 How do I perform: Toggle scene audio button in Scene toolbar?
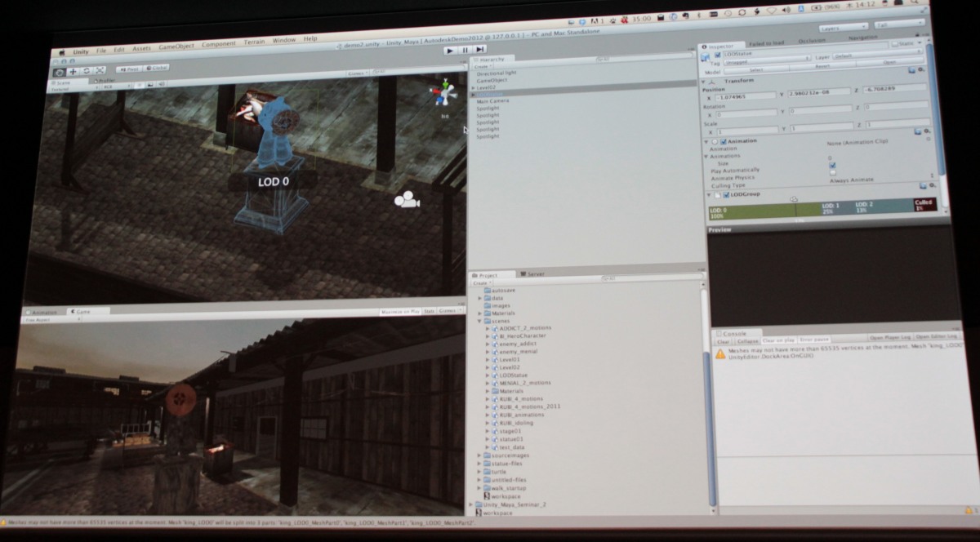[x=160, y=85]
